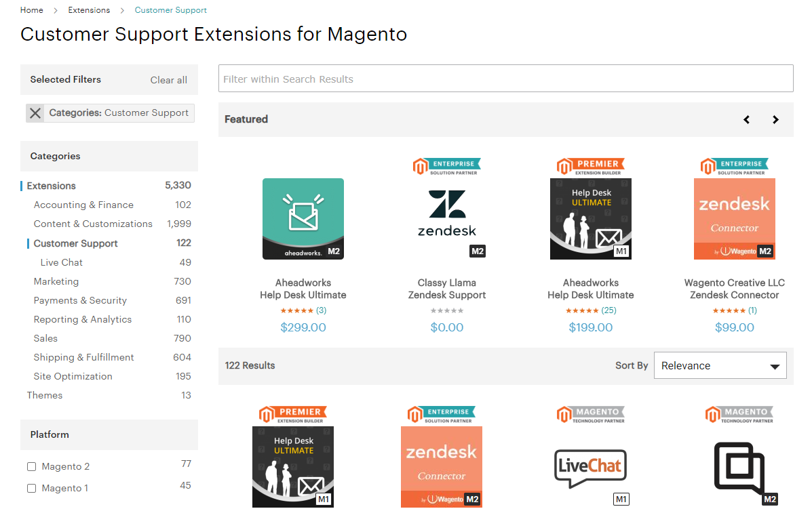The width and height of the screenshot is (812, 511).
Task: Click Clear all filters link
Action: point(169,80)
